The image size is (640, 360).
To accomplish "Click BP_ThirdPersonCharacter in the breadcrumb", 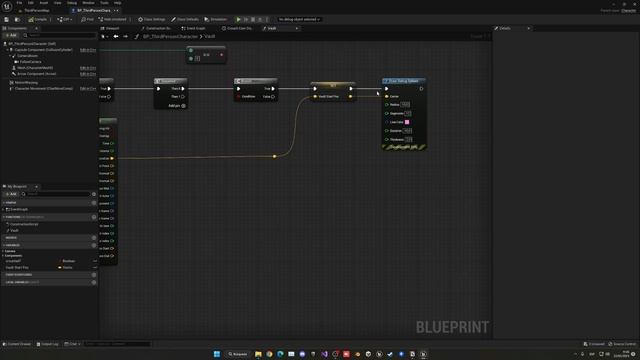I will pyautogui.click(x=170, y=36).
